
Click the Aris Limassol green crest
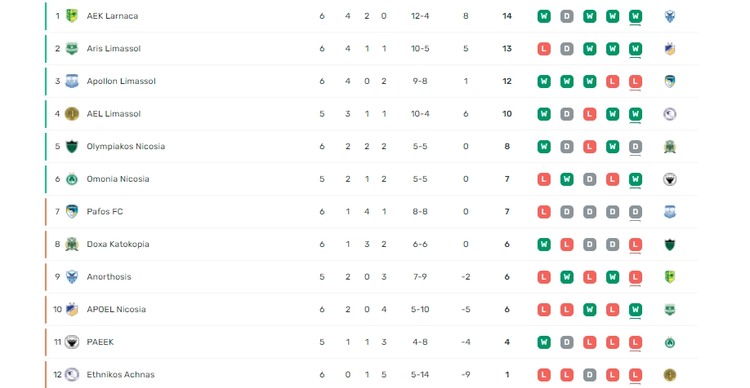pos(72,48)
